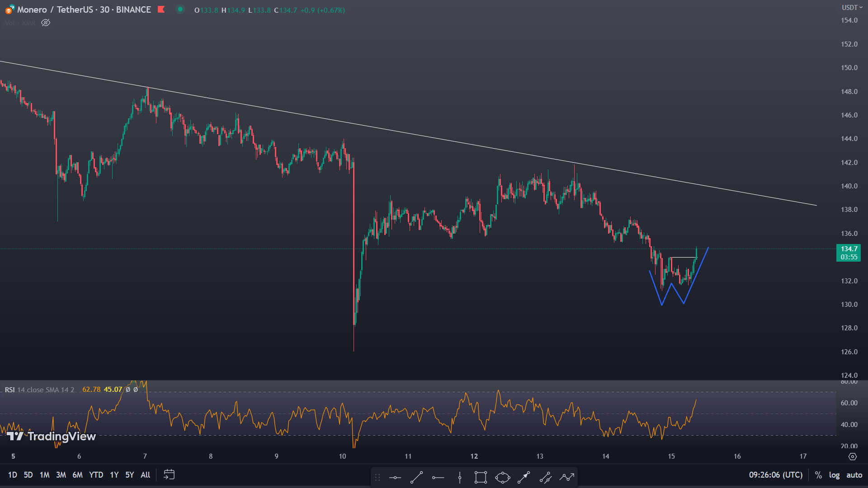The height and width of the screenshot is (488, 868).
Task: Open the timezone menu showing 09:26:06 (UTC)
Action: (776, 475)
